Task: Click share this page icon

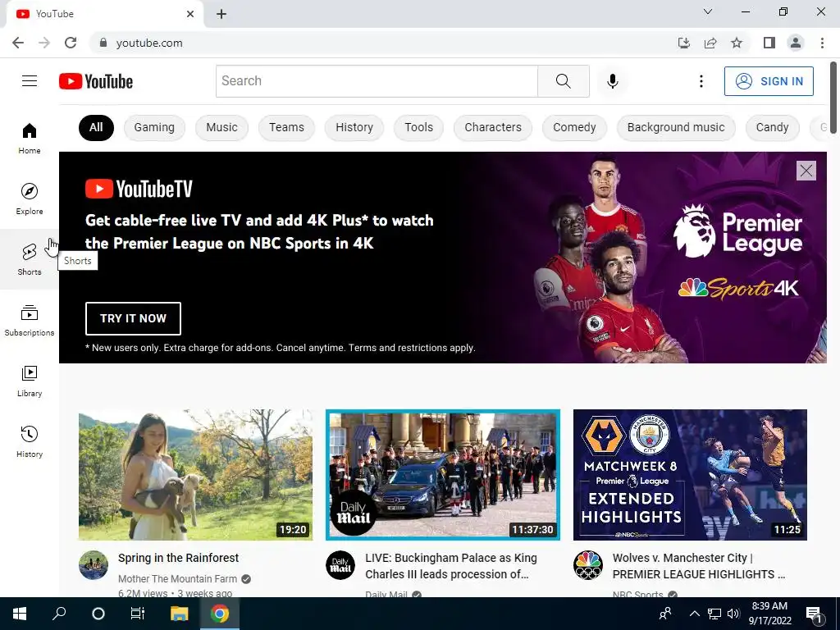Action: tap(710, 43)
